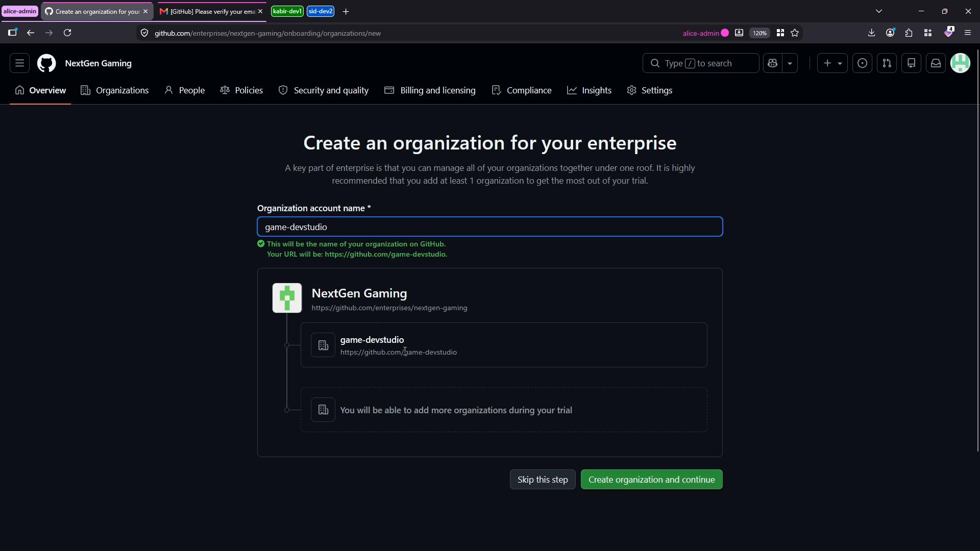Expand the Copilot dropdown arrow
Screen dimensions: 980x551
790,63
